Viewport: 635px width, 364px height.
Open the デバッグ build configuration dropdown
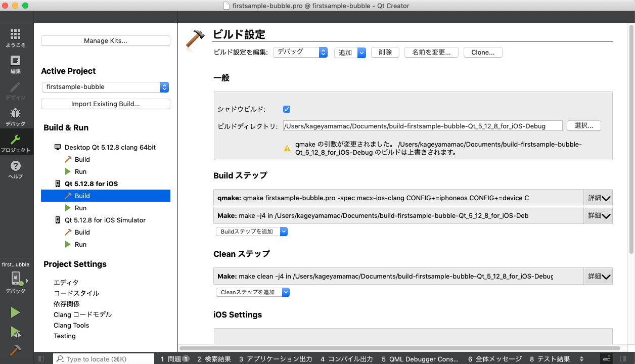(x=300, y=52)
